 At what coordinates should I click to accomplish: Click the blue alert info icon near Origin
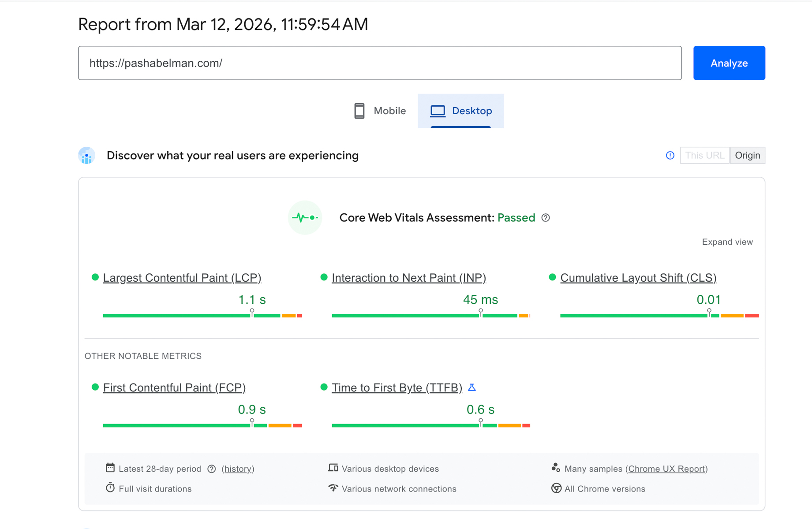[x=670, y=155]
